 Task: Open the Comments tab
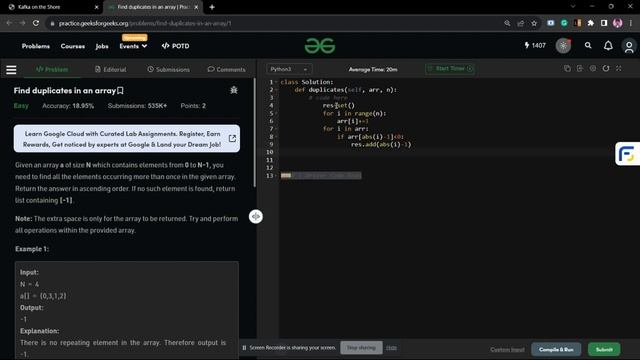pos(227,69)
